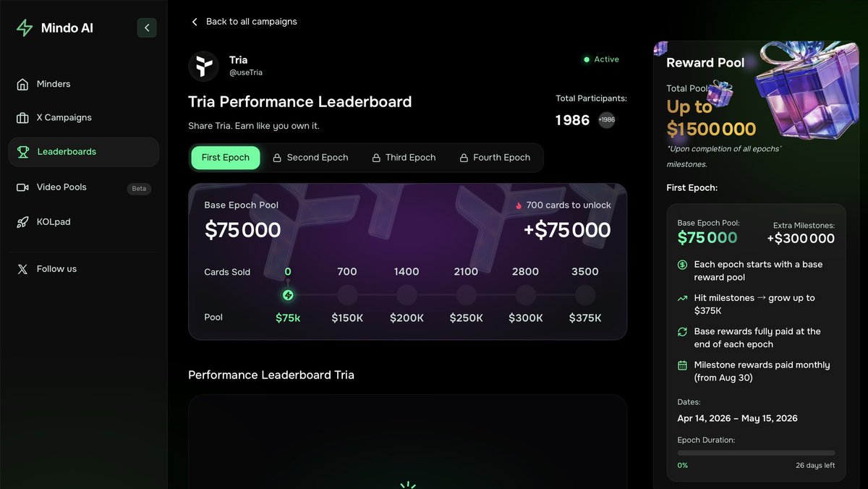
Task: Select the Leaderboards trophy icon
Action: click(x=23, y=152)
